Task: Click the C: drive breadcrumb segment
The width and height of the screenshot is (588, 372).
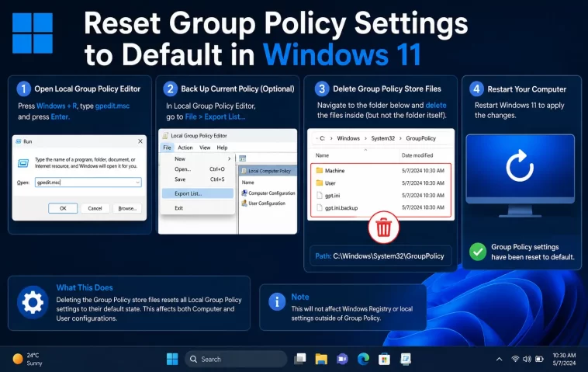Action: click(322, 138)
